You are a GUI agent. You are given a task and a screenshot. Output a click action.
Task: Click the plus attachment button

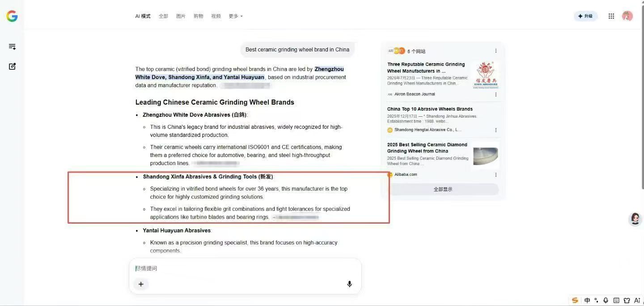(x=141, y=284)
